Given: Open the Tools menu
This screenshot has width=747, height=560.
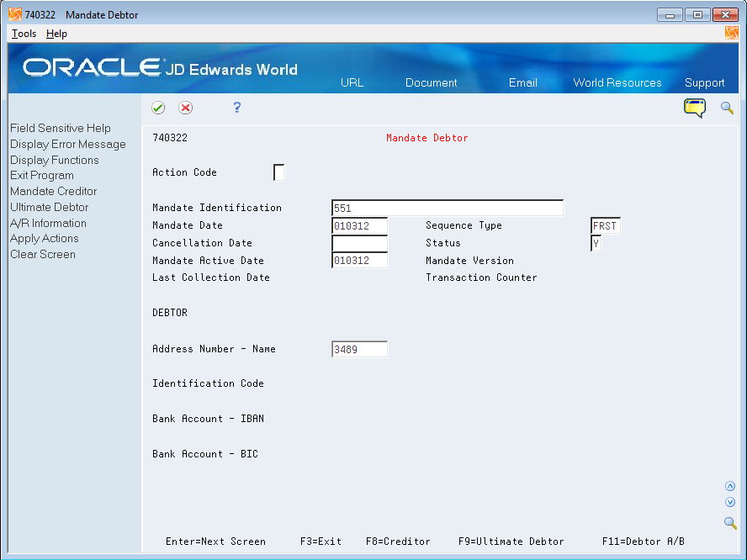Looking at the screenshot, I should pyautogui.click(x=24, y=34).
